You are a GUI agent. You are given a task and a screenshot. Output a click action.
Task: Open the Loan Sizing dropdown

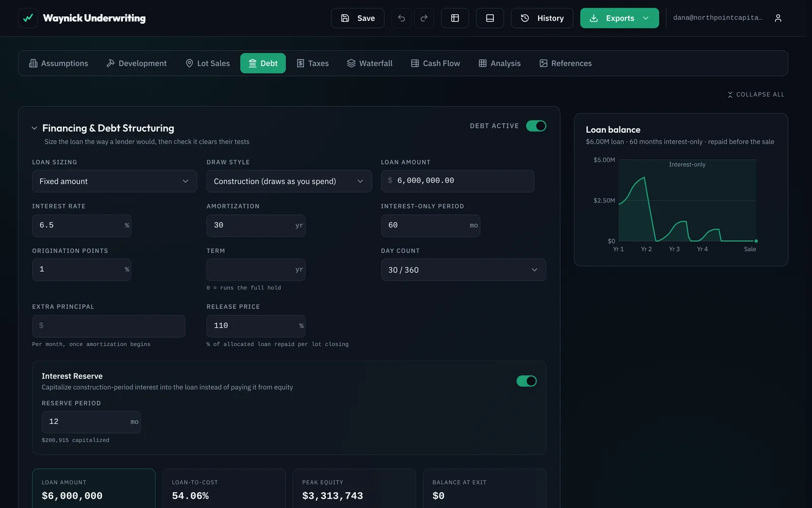click(115, 181)
